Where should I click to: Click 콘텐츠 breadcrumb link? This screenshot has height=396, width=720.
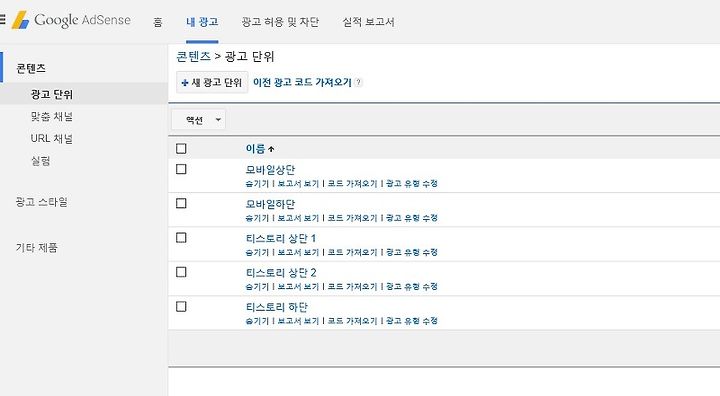coord(193,57)
